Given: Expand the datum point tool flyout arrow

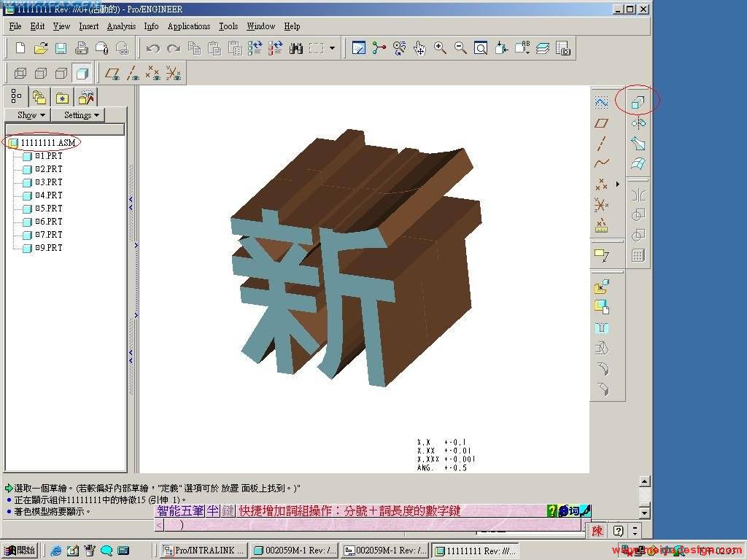Looking at the screenshot, I should click(x=617, y=184).
